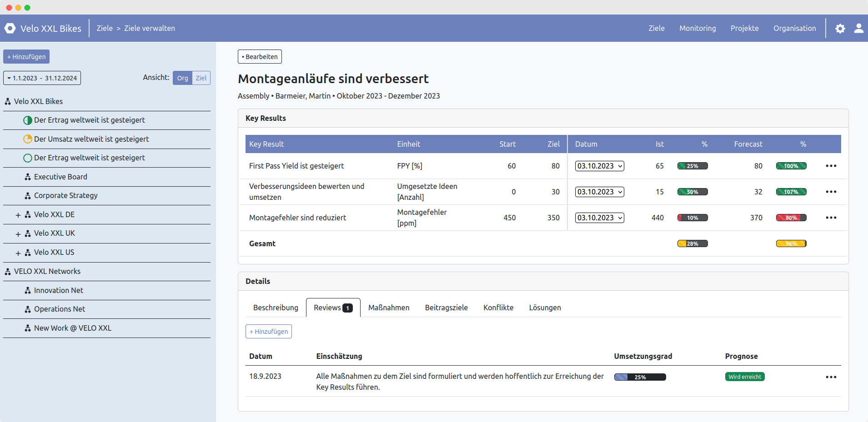Expand the Velo XXL US node
868x422 pixels.
pos(18,253)
